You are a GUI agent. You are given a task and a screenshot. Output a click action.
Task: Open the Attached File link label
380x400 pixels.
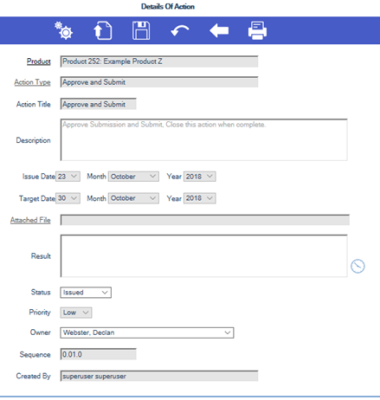tap(30, 220)
